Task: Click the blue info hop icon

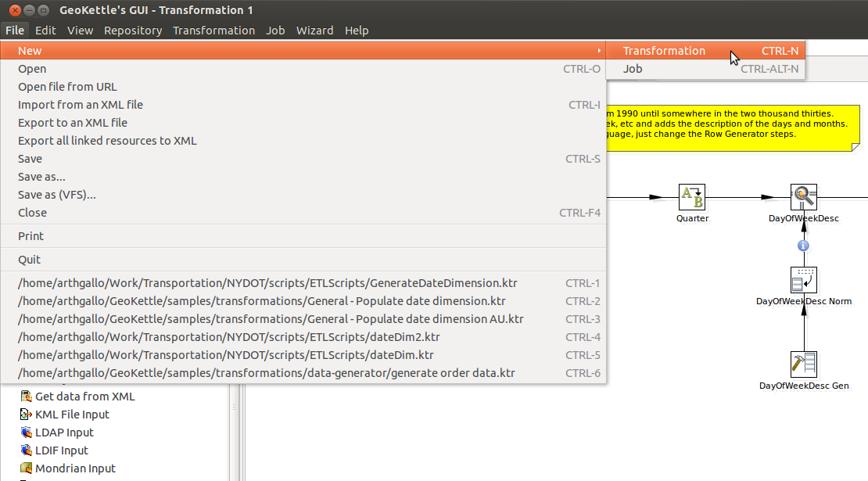Action: [x=803, y=246]
